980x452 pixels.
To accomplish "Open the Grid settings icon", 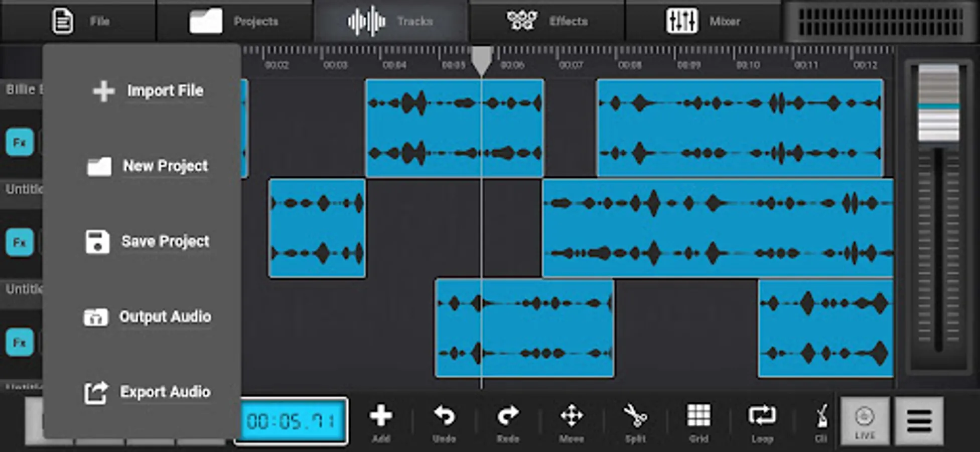I will (698, 421).
